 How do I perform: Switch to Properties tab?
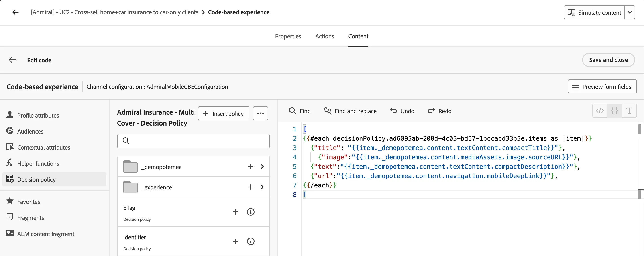(288, 36)
